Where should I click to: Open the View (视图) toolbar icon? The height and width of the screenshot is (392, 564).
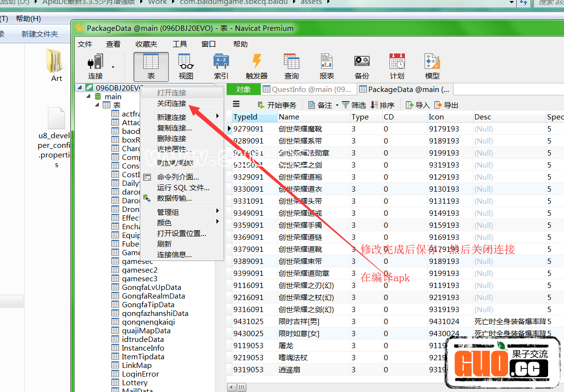(186, 66)
